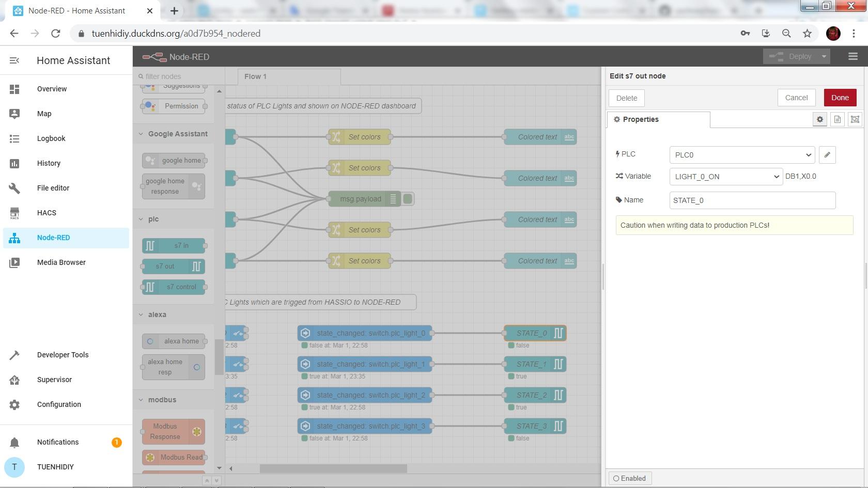Click the pencil icon to edit PLC0 config

click(827, 154)
